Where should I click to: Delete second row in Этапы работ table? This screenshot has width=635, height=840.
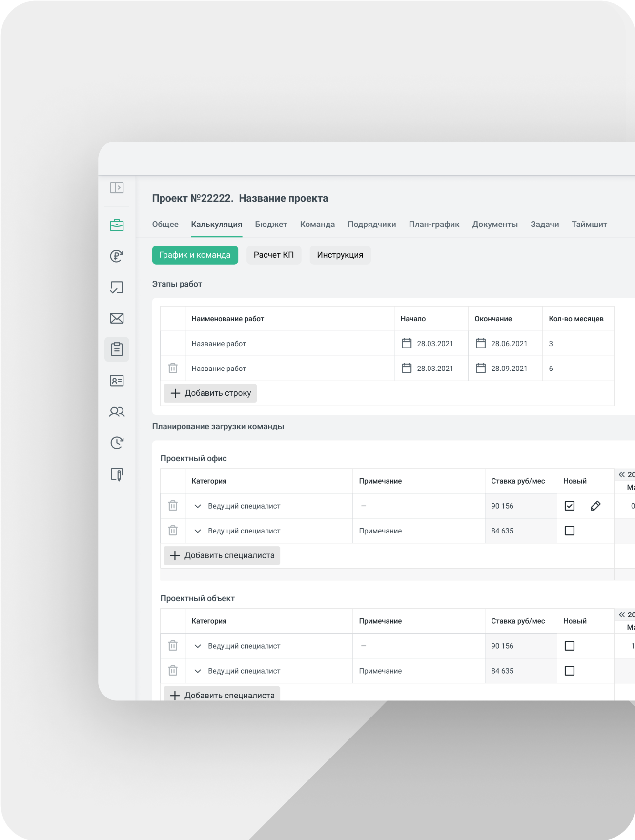coord(173,368)
